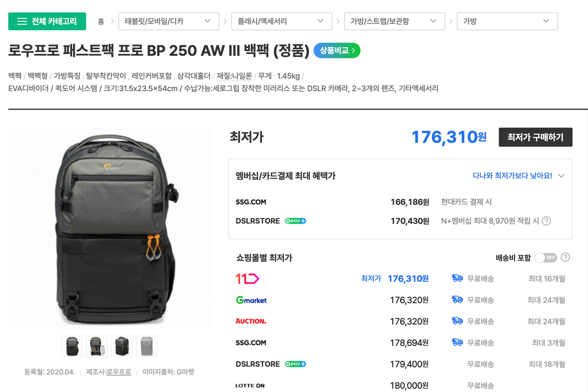Enable the 배송비 포함 toggle

pos(546,257)
